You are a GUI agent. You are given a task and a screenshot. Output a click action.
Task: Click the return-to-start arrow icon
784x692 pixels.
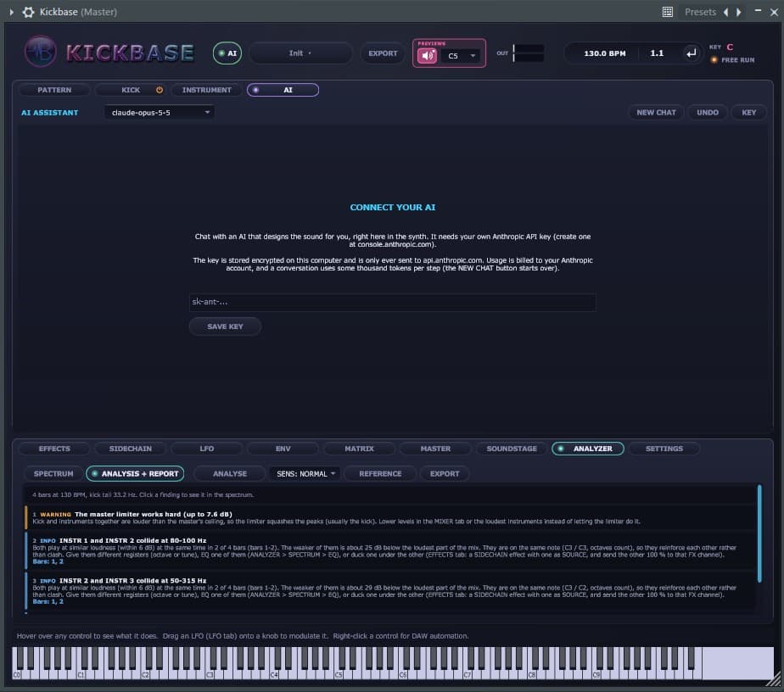[691, 53]
